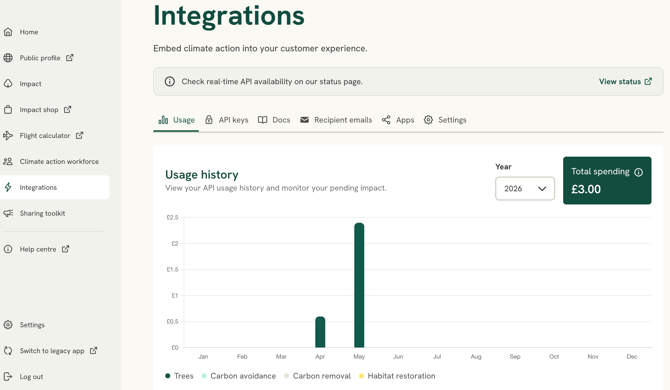The width and height of the screenshot is (670, 390).
Task: Click the info icon for Help centre
Action: 8,249
